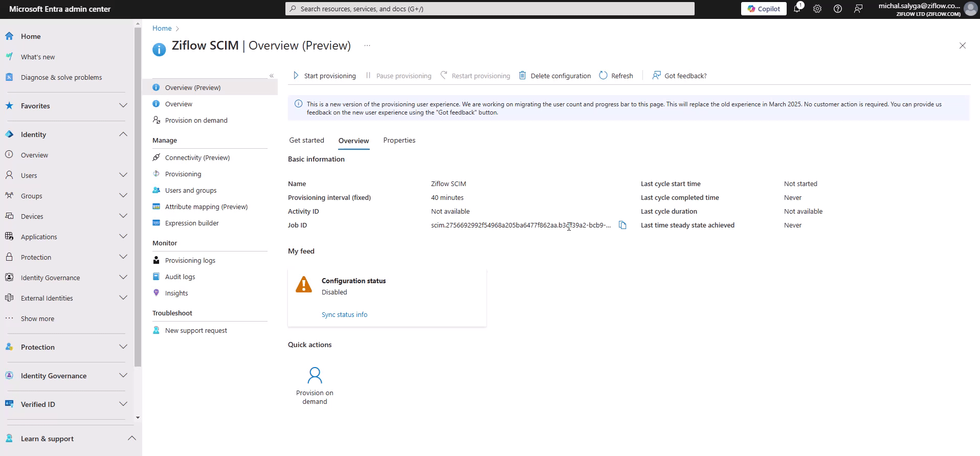Open portal settings gear icon

click(x=817, y=9)
